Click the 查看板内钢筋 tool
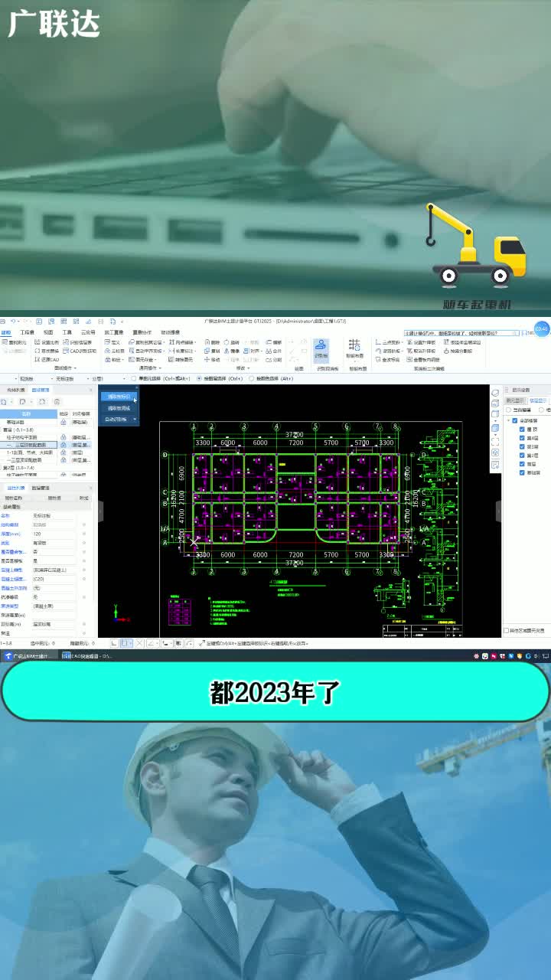Image resolution: width=551 pixels, height=980 pixels. click(422, 359)
